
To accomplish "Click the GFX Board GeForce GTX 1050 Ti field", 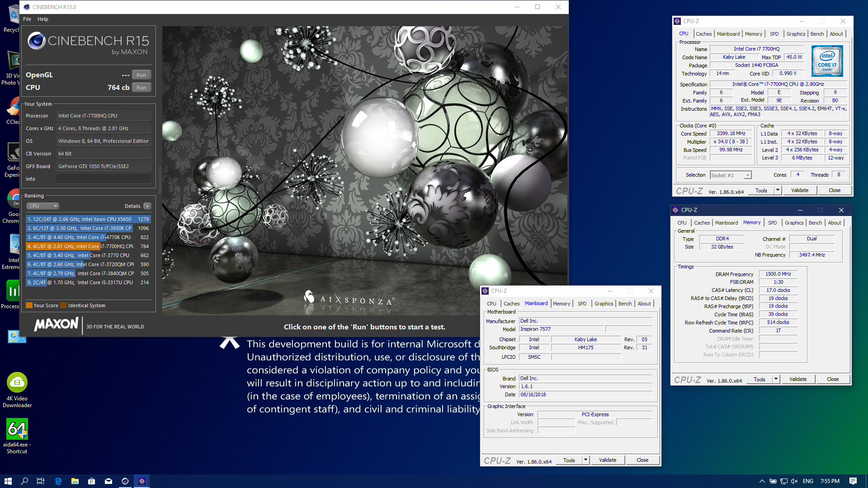I will (104, 166).
